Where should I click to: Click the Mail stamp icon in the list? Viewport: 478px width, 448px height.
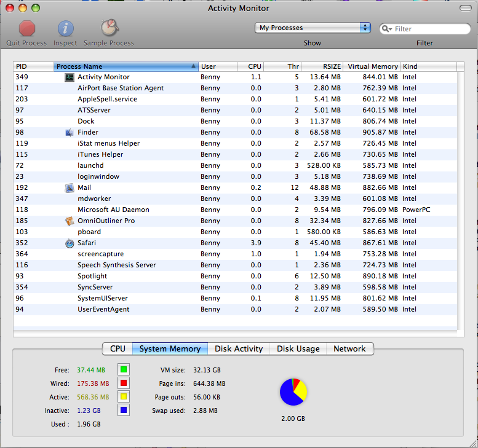[70, 188]
